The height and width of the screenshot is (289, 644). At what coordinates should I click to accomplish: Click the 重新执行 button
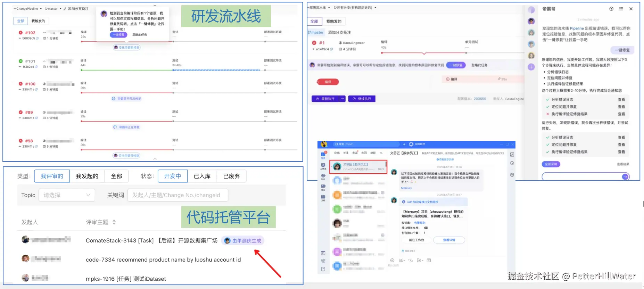click(325, 99)
